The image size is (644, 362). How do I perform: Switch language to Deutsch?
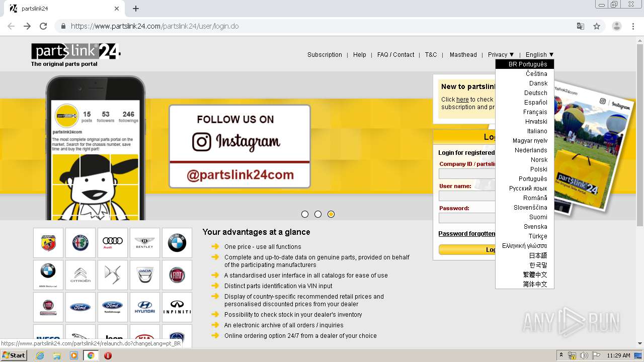525,93
